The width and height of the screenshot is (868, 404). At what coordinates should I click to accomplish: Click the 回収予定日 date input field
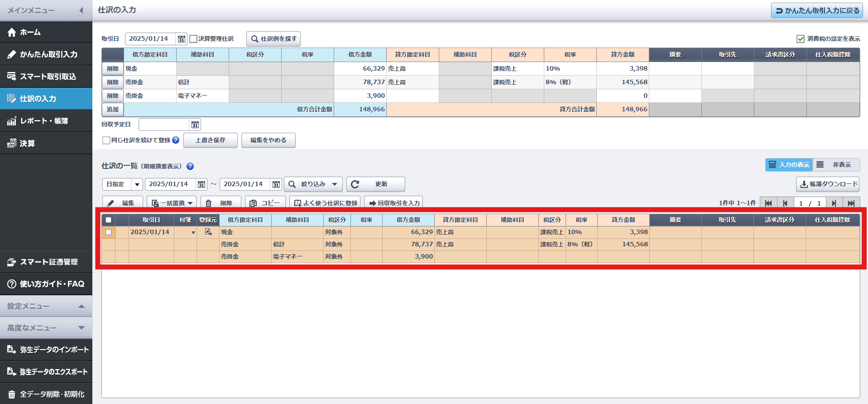tap(163, 125)
